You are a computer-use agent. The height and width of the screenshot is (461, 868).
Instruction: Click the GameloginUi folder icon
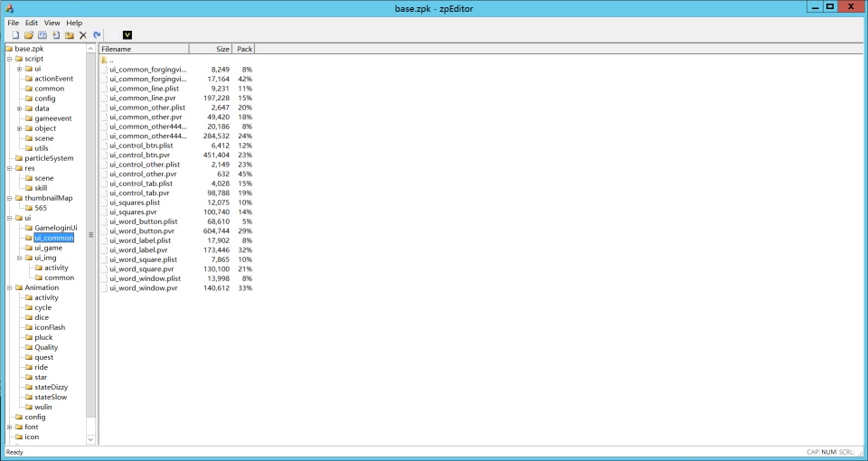29,228
